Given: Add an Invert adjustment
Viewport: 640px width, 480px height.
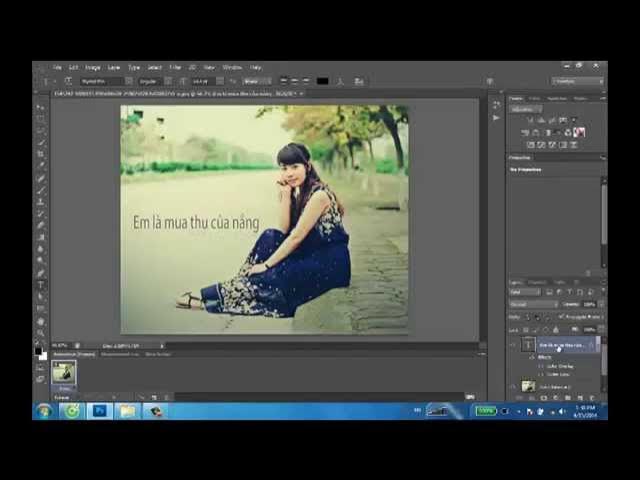Looking at the screenshot, I should pos(530,145).
